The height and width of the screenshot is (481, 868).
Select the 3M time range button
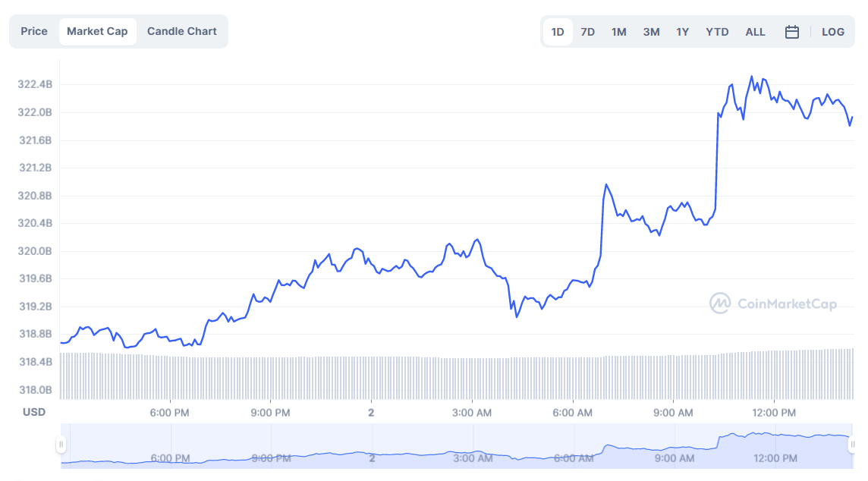click(650, 31)
